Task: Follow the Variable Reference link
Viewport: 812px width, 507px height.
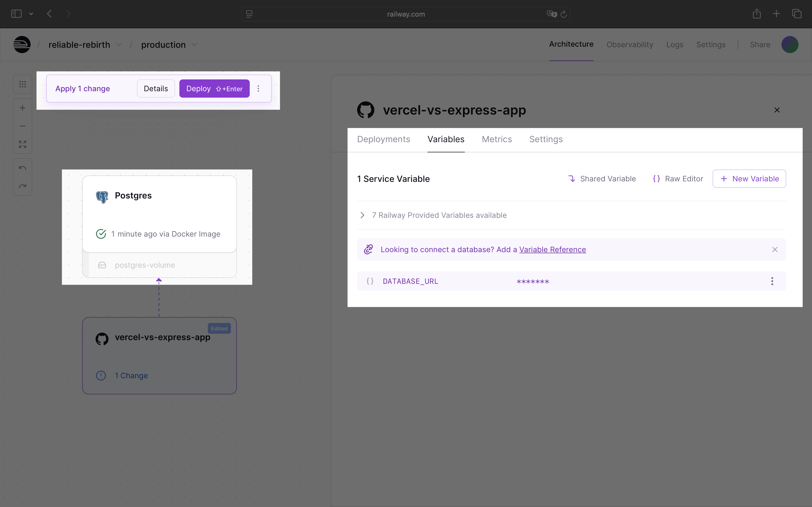Action: tap(552, 249)
